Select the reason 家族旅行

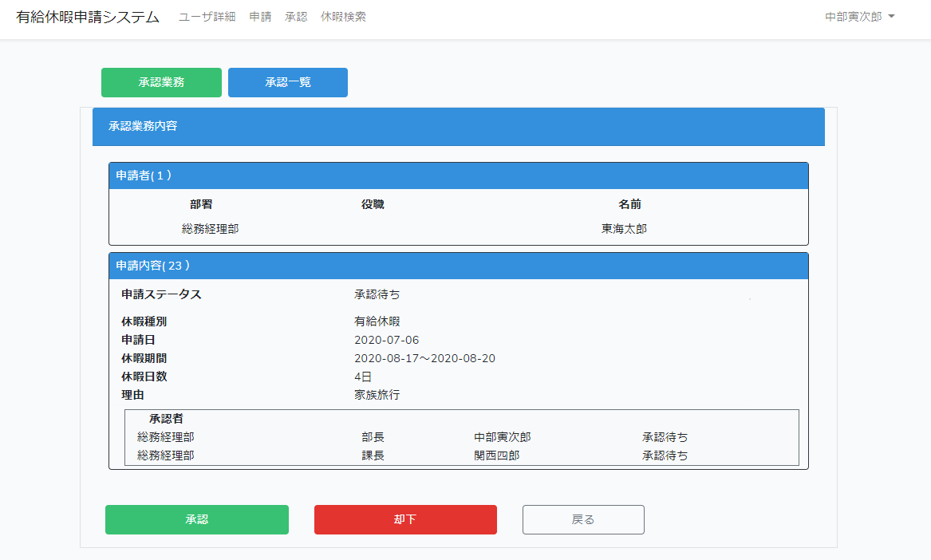[x=377, y=396]
